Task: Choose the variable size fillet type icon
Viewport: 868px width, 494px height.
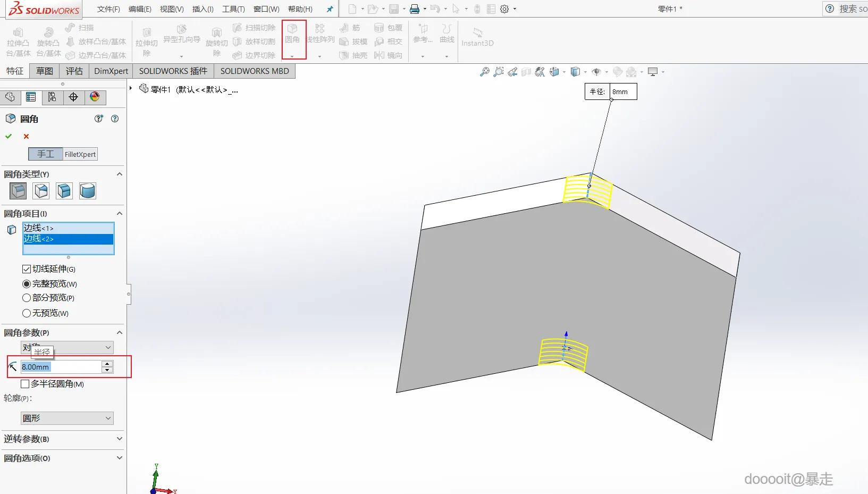Action: [x=41, y=191]
